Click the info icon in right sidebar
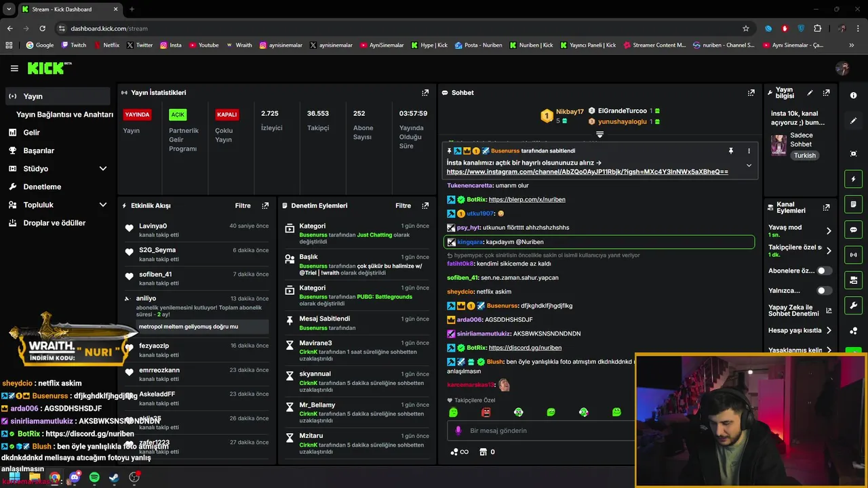868x488 pixels. coord(854,96)
